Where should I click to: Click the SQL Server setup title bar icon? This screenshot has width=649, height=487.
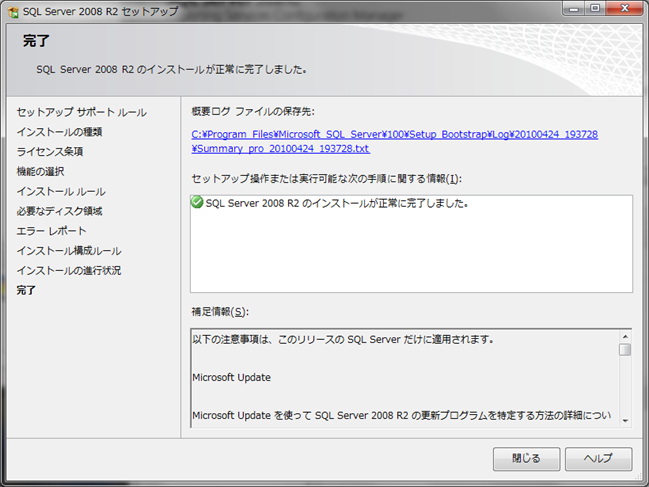coord(13,12)
